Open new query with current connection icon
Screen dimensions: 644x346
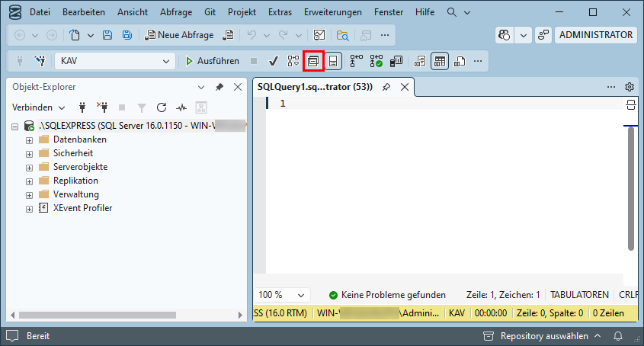[x=228, y=35]
